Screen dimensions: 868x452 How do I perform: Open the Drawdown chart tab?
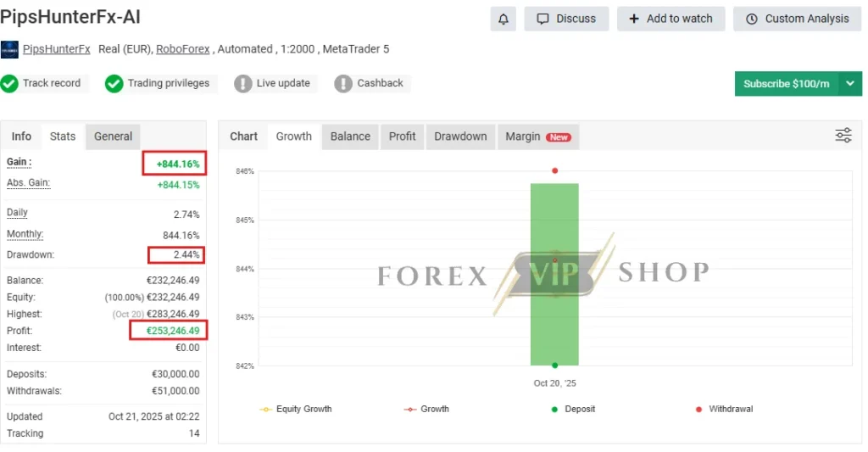(x=460, y=137)
